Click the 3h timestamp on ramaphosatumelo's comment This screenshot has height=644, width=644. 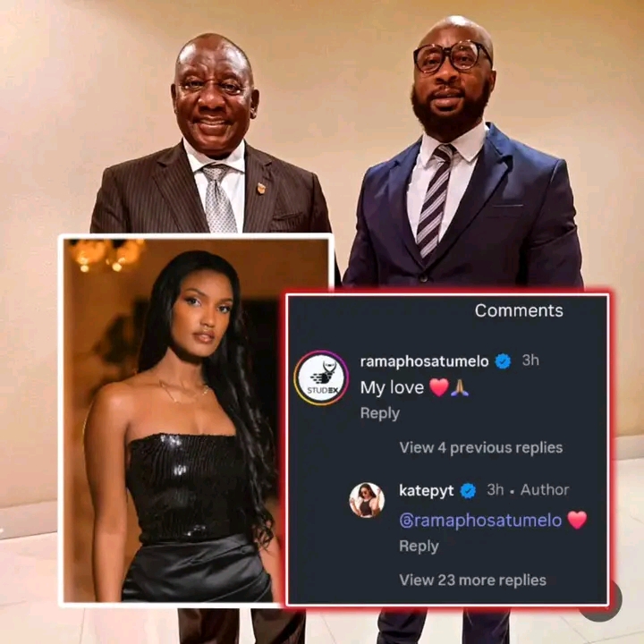click(x=530, y=360)
